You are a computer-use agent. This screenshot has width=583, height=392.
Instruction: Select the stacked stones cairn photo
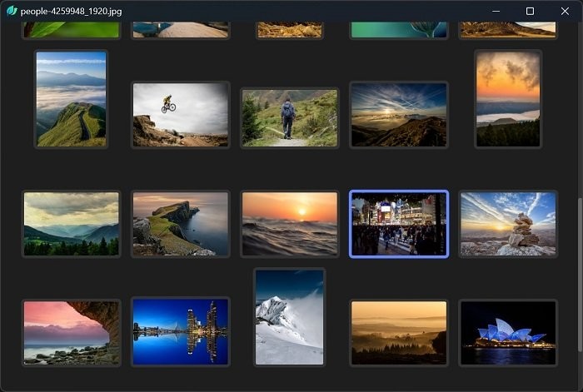coord(507,224)
